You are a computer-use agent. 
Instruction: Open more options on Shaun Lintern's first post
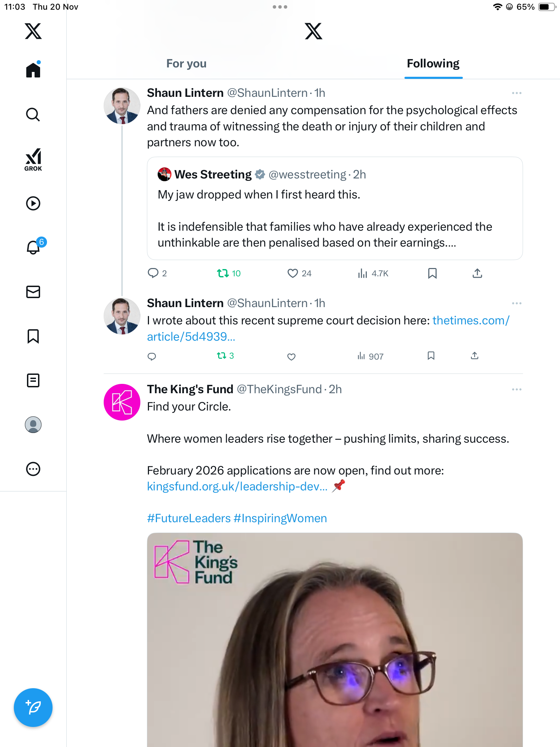[x=516, y=93]
